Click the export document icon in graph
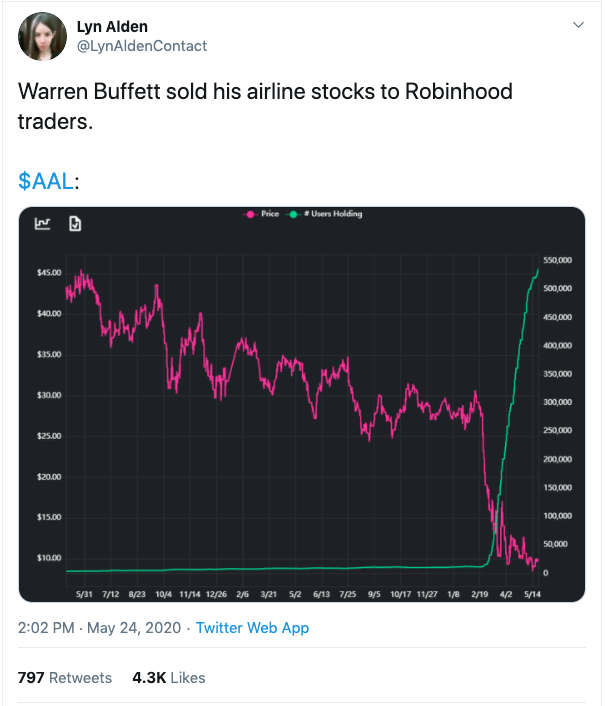The height and width of the screenshot is (706, 605). [x=75, y=223]
